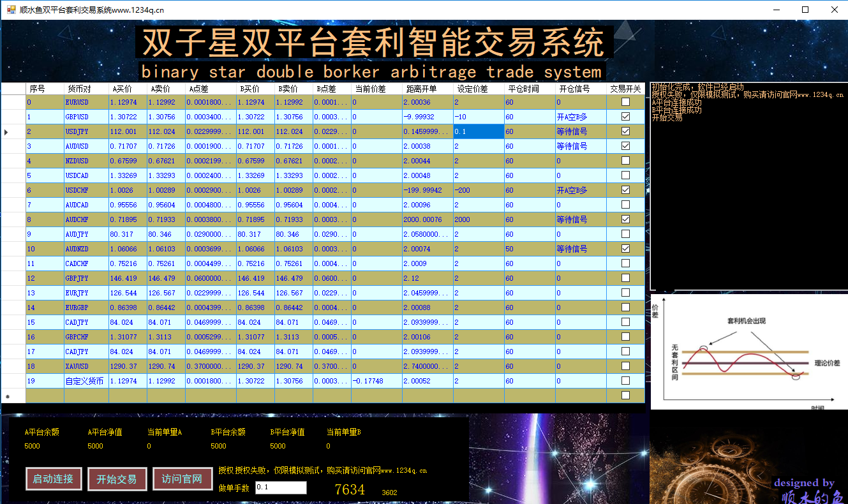
Task: Click the black log output panel
Action: [748, 186]
